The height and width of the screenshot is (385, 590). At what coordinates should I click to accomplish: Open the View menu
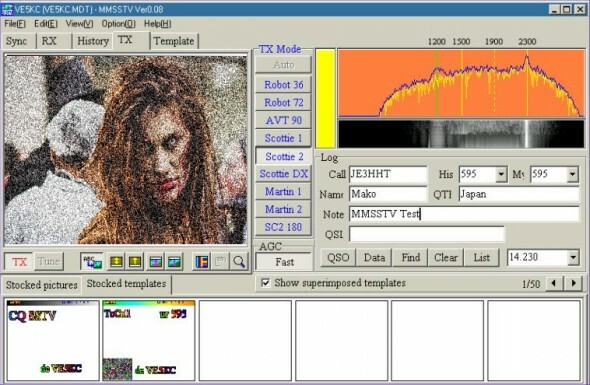click(x=79, y=24)
